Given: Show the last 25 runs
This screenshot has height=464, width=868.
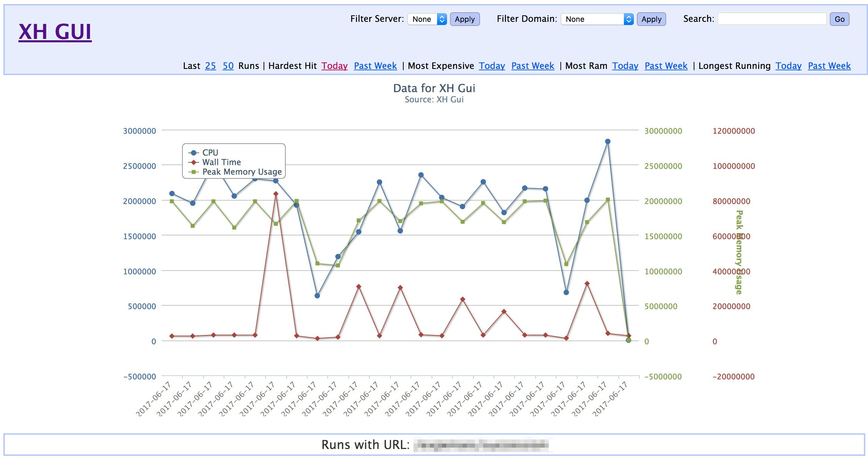Looking at the screenshot, I should 210,66.
